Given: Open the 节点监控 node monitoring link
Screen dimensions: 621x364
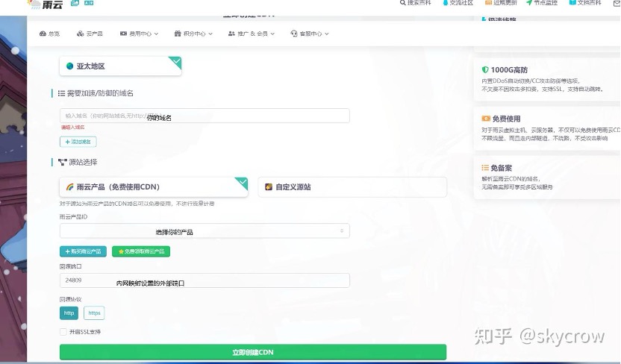Looking at the screenshot, I should click(x=542, y=3).
